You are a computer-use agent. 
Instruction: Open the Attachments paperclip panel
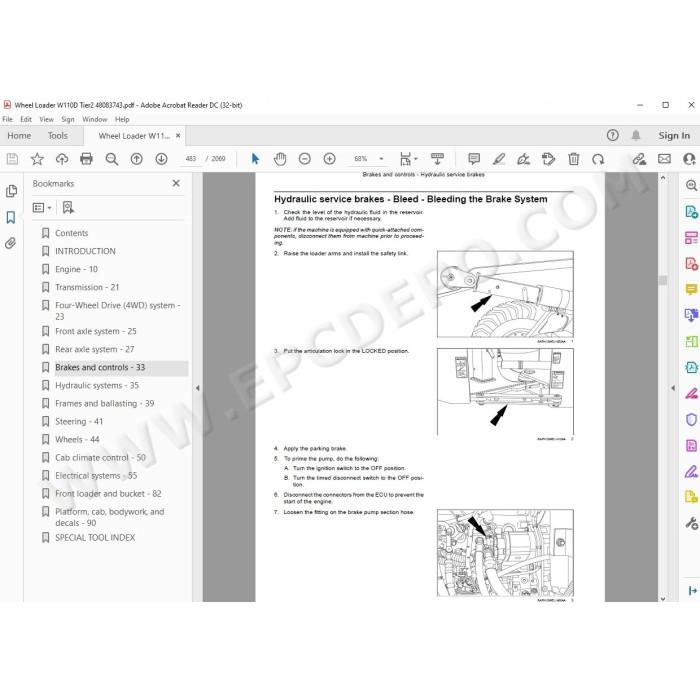tap(11, 243)
